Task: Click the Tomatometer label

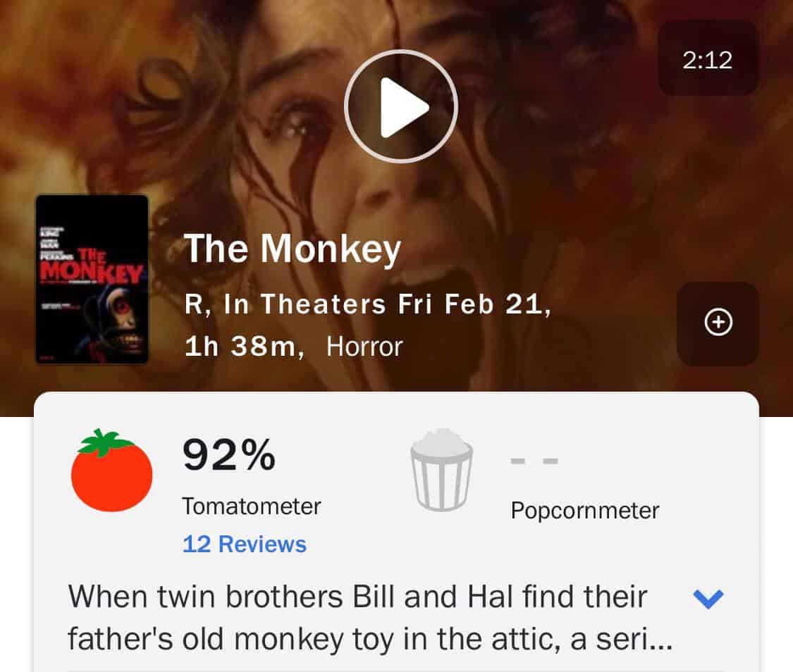Action: pos(252,506)
